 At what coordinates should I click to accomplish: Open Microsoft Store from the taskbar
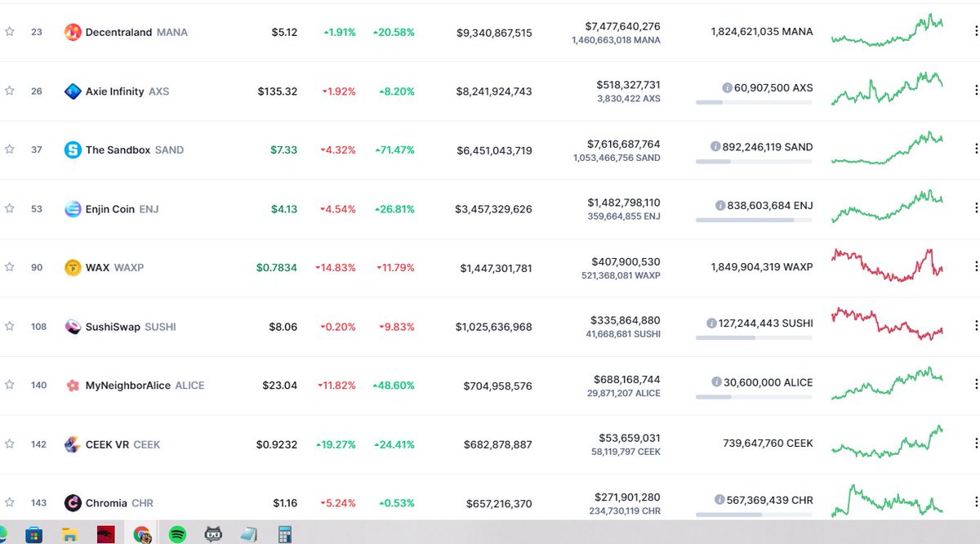pyautogui.click(x=33, y=535)
